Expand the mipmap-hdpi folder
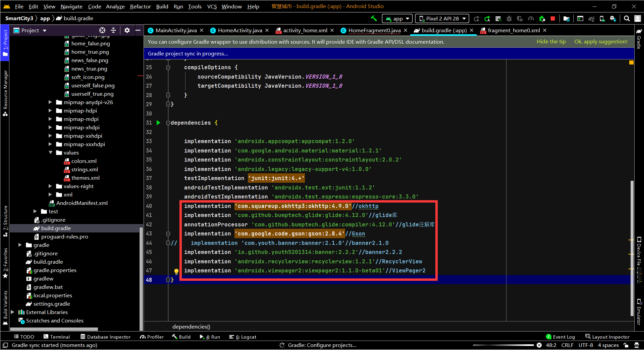 50,111
